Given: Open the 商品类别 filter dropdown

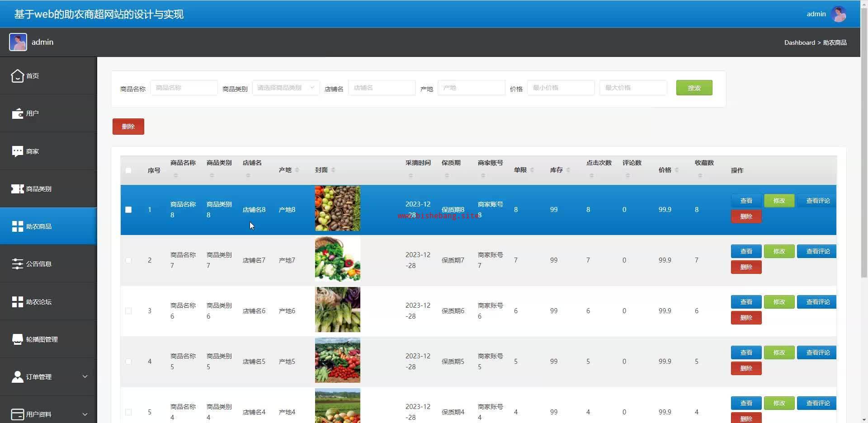Looking at the screenshot, I should coord(286,88).
